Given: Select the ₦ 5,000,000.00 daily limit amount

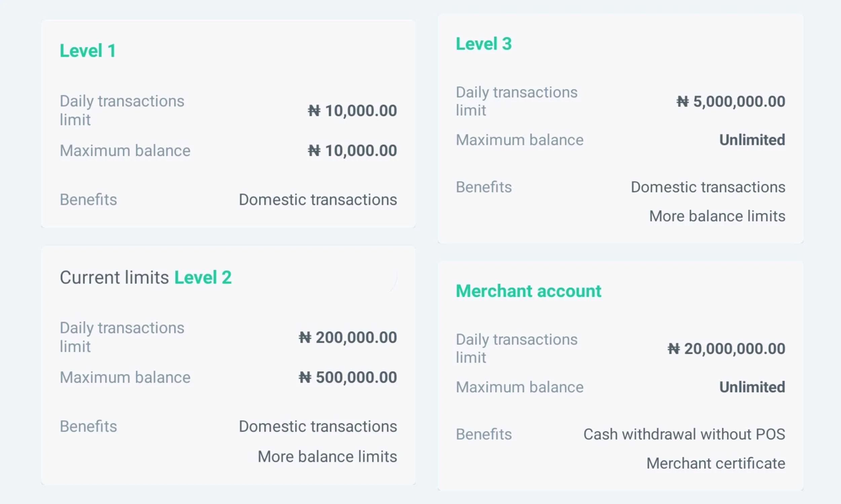Looking at the screenshot, I should click(731, 101).
